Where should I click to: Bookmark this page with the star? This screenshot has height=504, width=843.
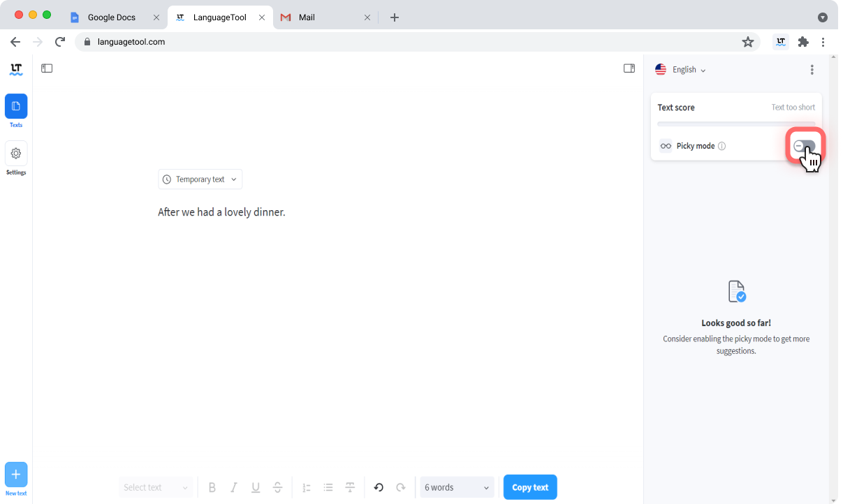point(748,42)
